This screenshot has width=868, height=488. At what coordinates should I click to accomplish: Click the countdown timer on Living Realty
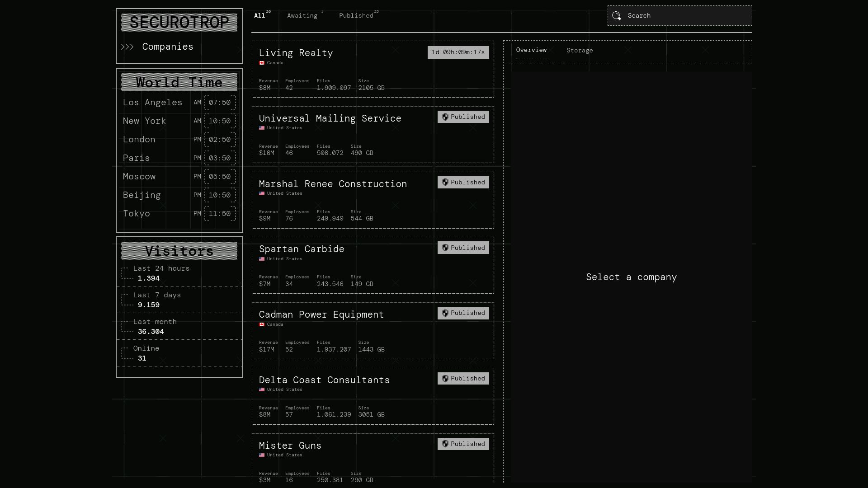click(x=458, y=52)
